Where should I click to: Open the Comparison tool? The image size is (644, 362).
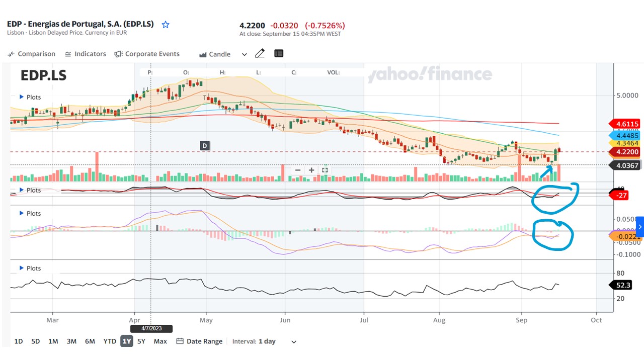coord(32,54)
